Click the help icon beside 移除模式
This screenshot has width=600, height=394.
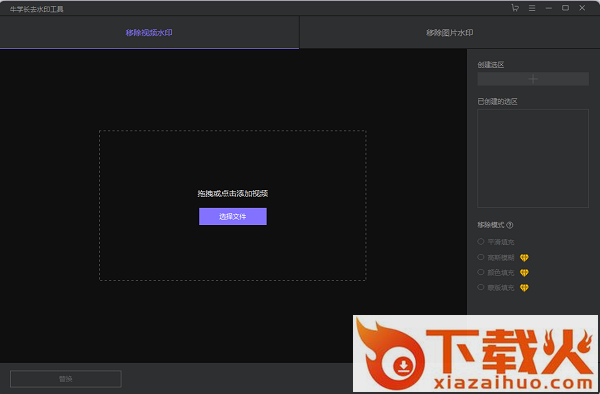tap(510, 225)
